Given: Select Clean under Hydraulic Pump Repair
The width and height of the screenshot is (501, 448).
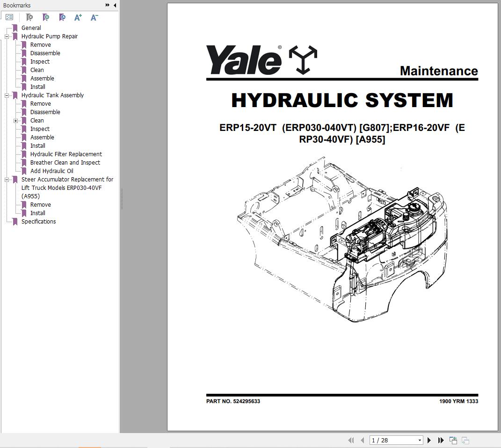Looking at the screenshot, I should pyautogui.click(x=37, y=70).
